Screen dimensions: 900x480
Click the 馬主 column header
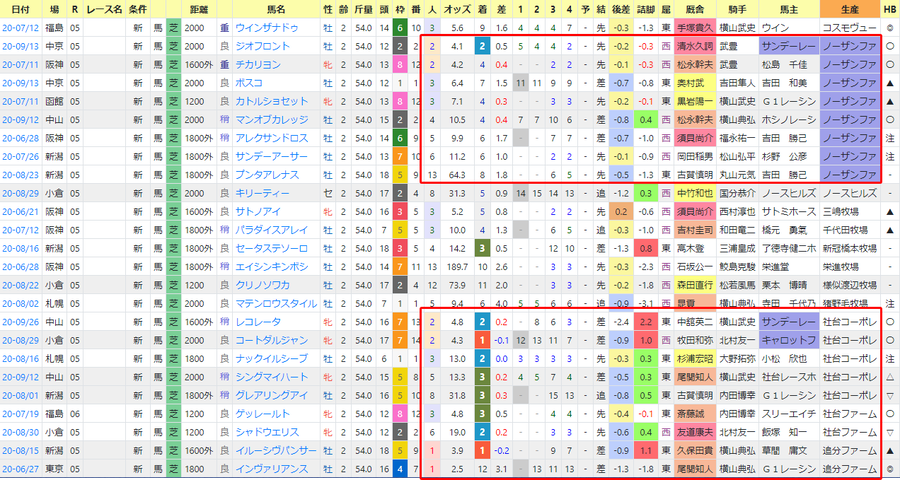pyautogui.click(x=789, y=9)
